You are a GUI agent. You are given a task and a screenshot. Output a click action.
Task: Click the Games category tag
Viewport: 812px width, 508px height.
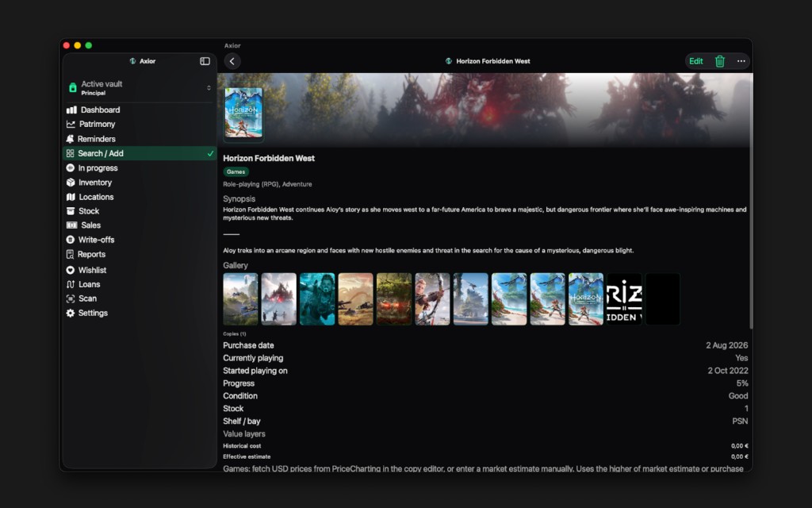coord(236,171)
